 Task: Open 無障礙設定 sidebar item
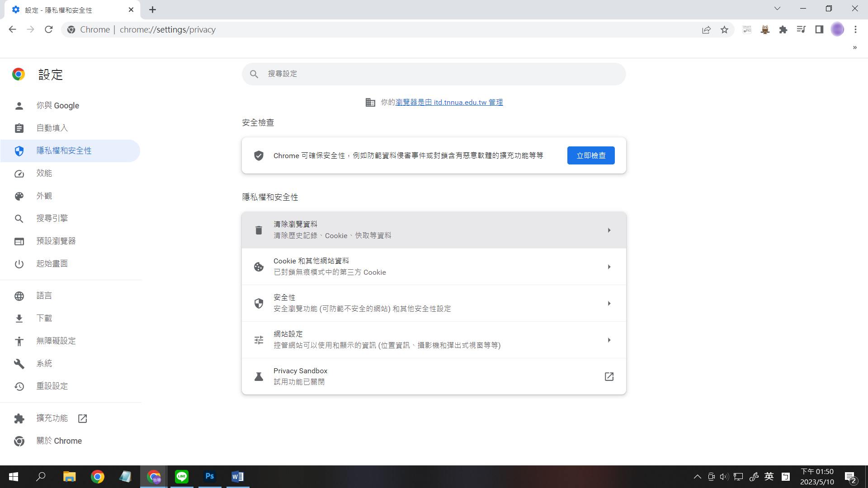tap(71, 341)
